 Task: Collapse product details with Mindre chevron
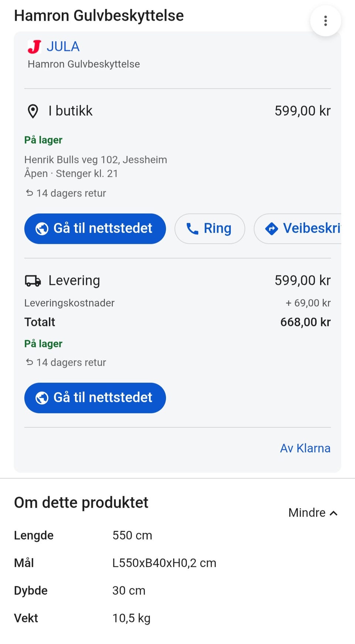point(313,513)
